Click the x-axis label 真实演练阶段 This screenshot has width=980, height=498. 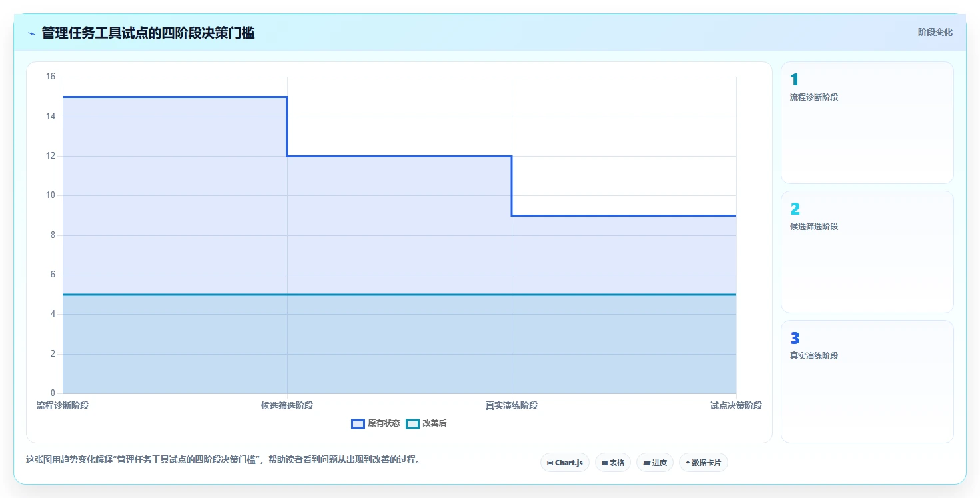[x=512, y=405]
